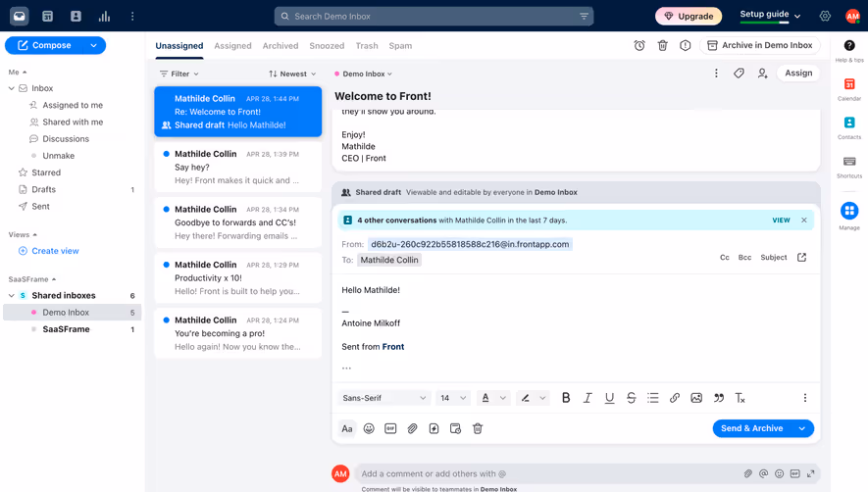The image size is (868, 492).
Task: Select the Unassigned tab
Action: coord(179,45)
